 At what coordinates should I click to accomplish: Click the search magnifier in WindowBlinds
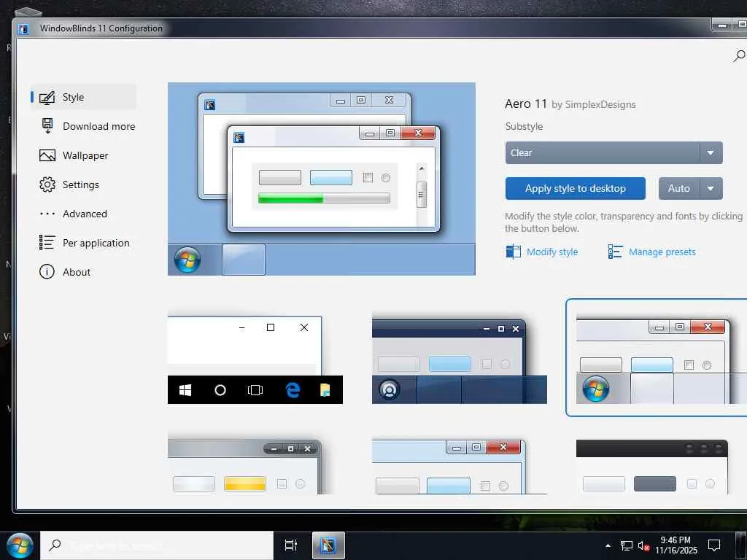point(739,56)
